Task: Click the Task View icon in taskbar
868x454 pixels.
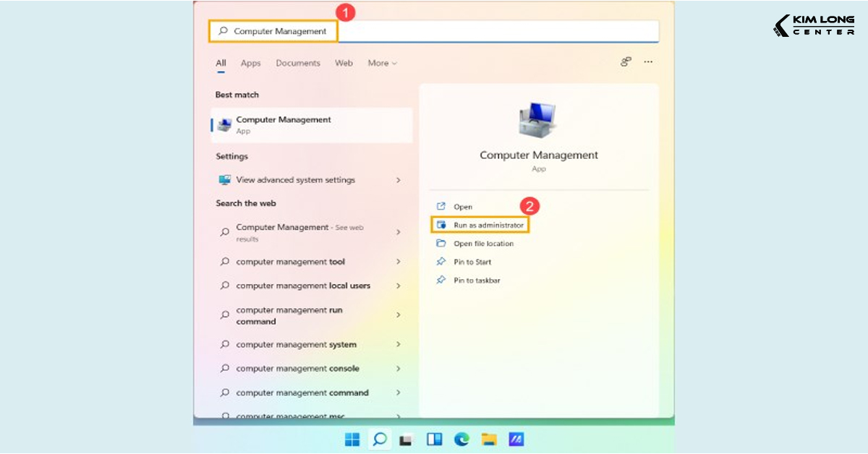Action: [407, 439]
